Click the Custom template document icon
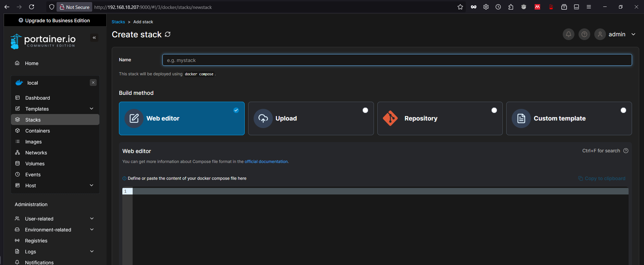 [521, 118]
